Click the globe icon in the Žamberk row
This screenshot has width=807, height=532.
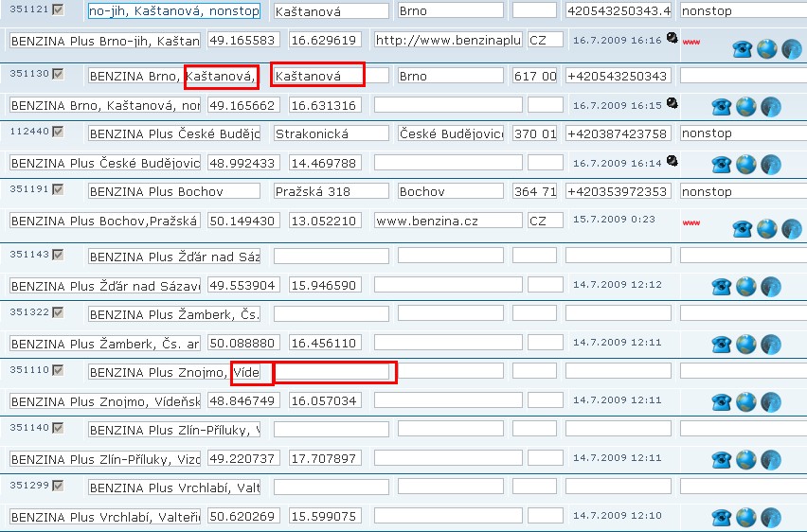tap(746, 345)
